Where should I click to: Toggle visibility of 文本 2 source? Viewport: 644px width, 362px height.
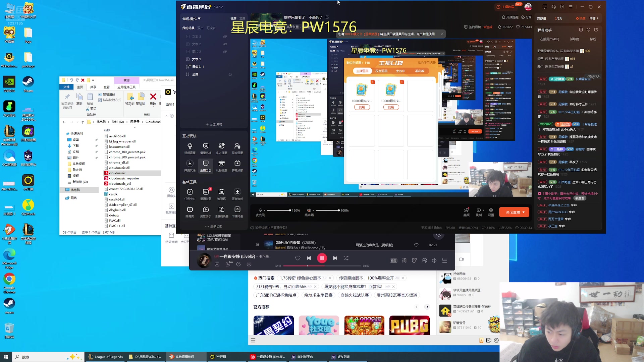(225, 44)
